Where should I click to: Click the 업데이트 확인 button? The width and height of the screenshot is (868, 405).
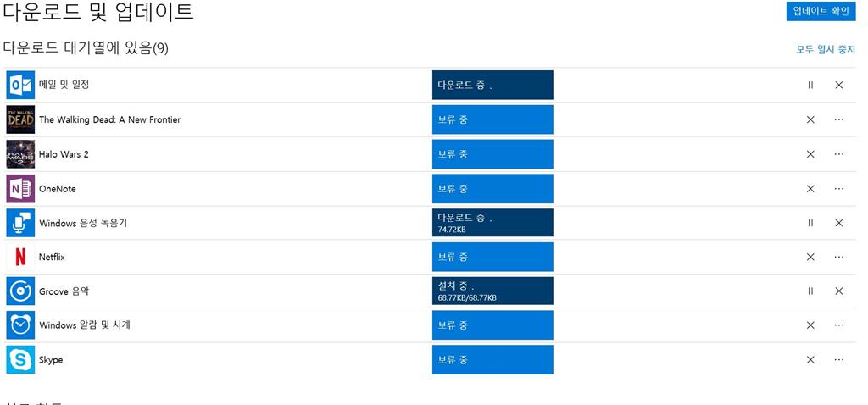pos(821,12)
